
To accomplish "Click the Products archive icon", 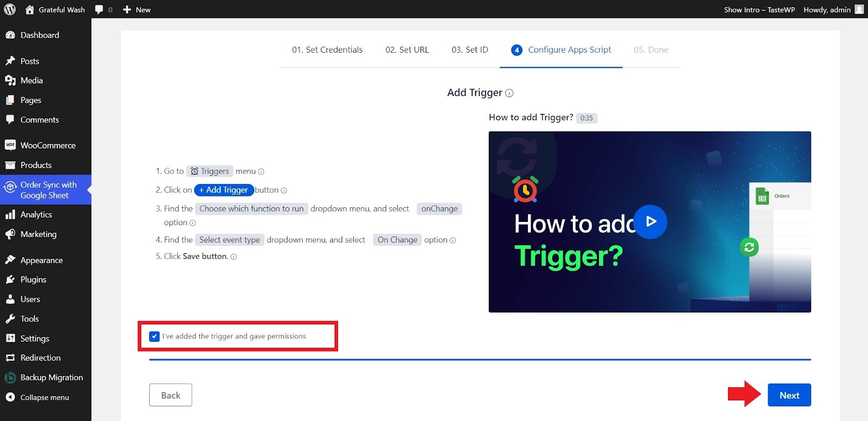I will point(10,165).
